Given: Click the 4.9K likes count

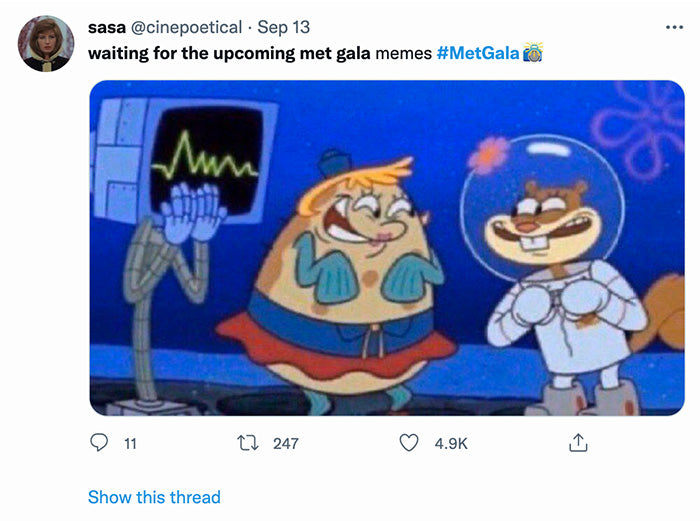Looking at the screenshot, I should click(x=451, y=443).
